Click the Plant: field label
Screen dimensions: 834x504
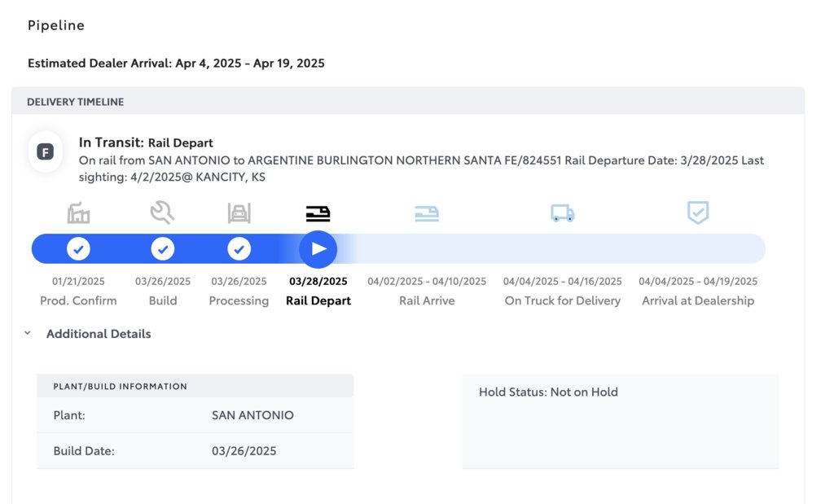click(x=69, y=415)
